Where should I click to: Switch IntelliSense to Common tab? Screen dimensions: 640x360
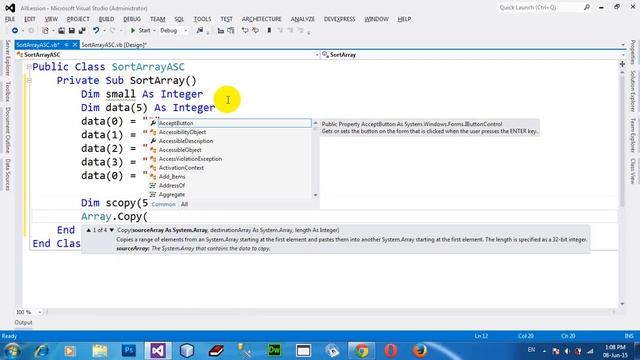pos(163,204)
